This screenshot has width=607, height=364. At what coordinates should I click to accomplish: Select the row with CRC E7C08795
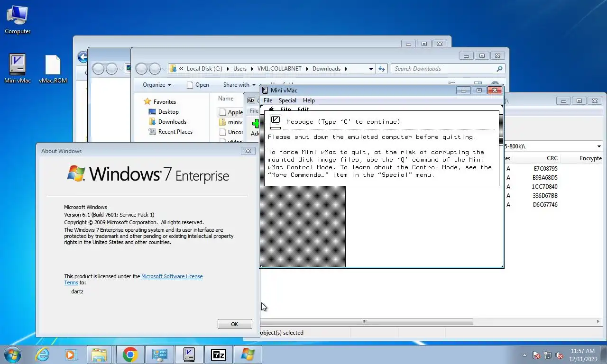(x=545, y=168)
